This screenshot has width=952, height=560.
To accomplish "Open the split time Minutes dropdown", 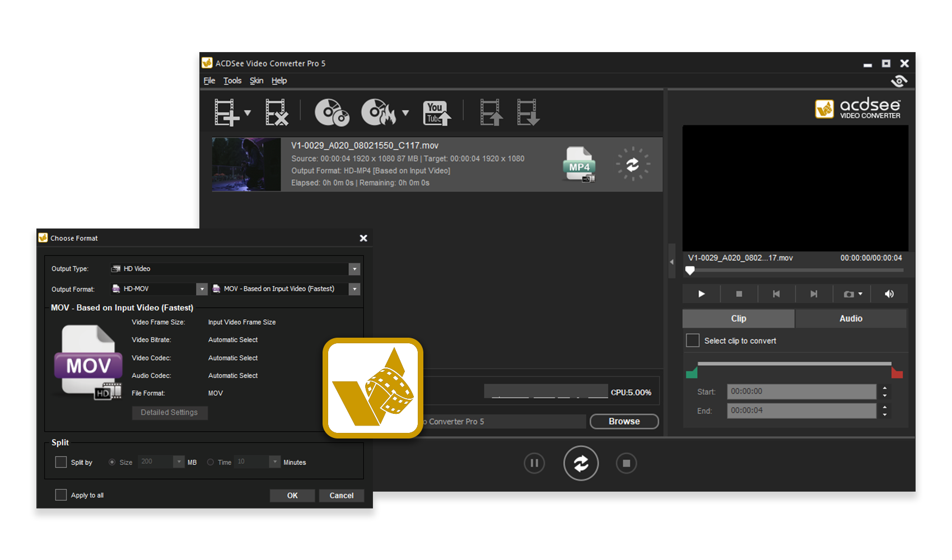I will (x=274, y=462).
